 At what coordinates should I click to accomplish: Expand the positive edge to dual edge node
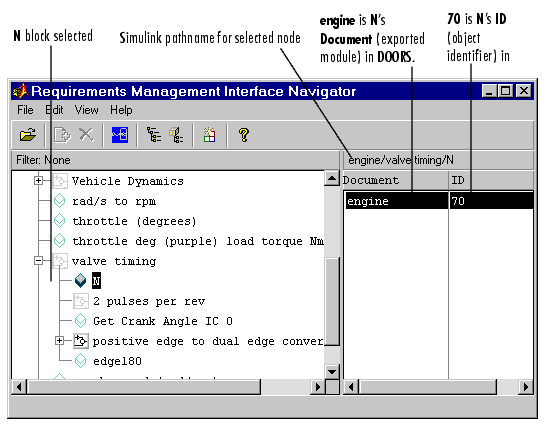60,340
